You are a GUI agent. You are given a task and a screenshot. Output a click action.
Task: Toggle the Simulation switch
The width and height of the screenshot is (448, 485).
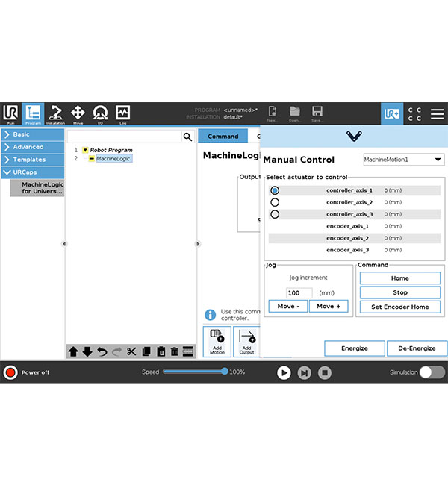click(432, 372)
